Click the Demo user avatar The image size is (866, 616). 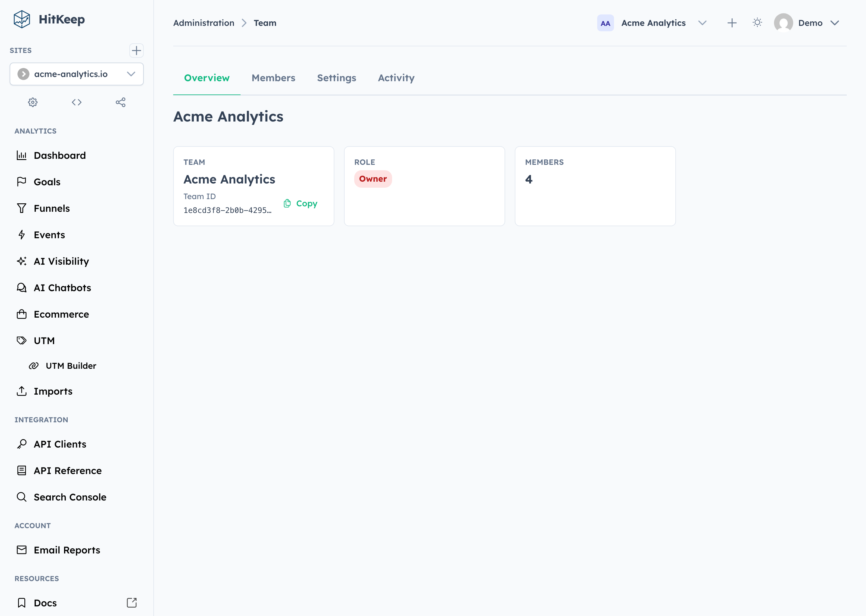783,23
